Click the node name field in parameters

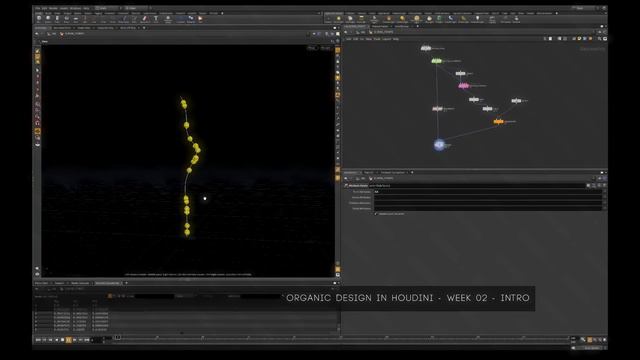tap(476, 185)
